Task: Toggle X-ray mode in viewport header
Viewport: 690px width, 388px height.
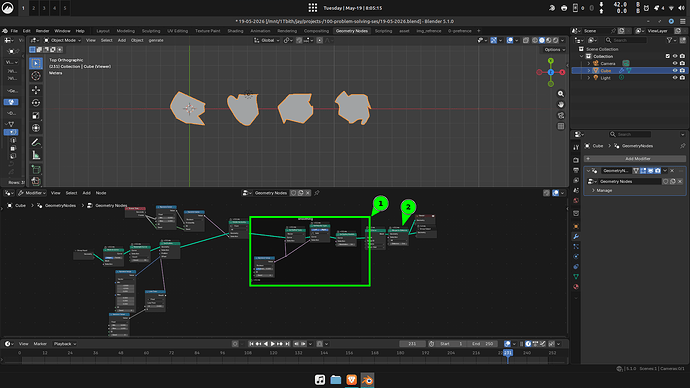Action: pyautogui.click(x=526, y=40)
